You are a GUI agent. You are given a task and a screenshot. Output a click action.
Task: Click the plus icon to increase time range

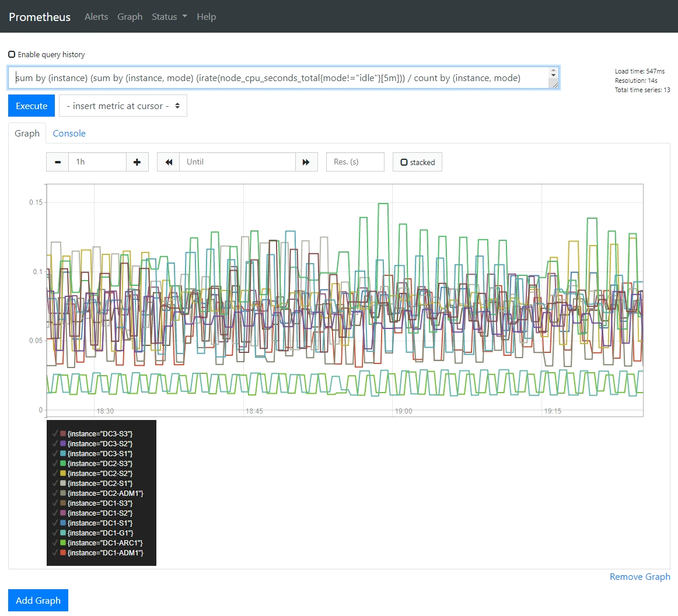pos(137,162)
